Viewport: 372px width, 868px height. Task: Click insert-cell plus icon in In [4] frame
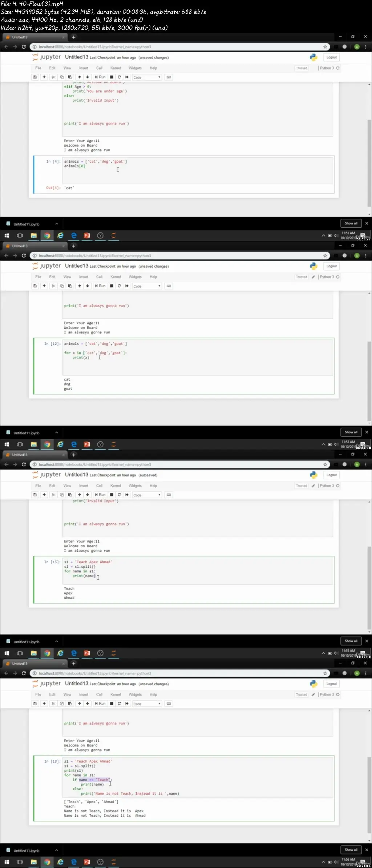44,77
